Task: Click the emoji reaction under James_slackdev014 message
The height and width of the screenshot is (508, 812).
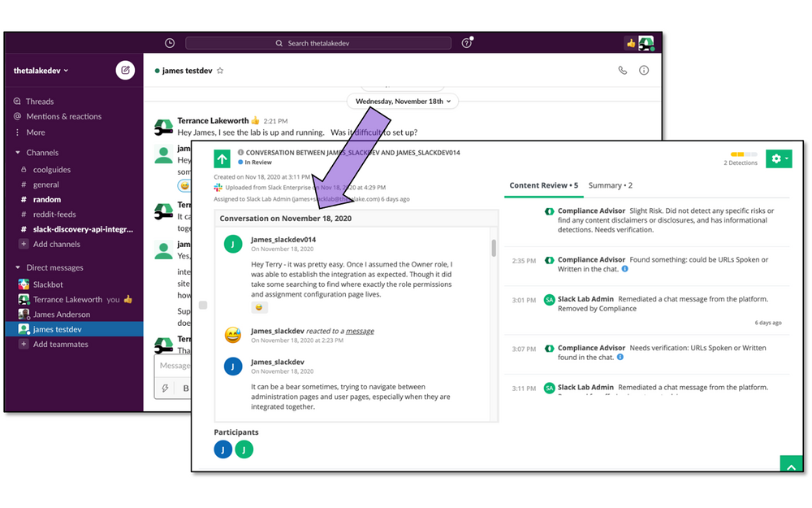Action: (259, 307)
